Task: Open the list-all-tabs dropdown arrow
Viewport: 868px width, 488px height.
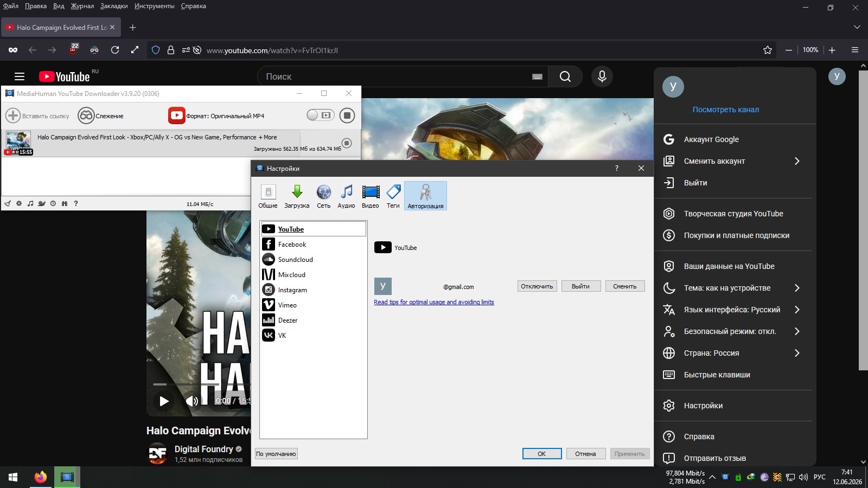Action: pyautogui.click(x=857, y=27)
